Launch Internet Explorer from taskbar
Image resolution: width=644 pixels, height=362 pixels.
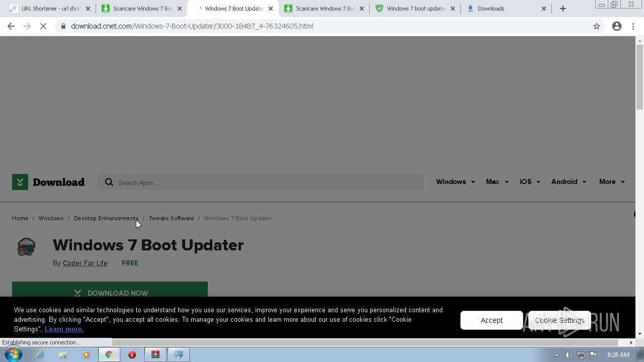coord(40,354)
